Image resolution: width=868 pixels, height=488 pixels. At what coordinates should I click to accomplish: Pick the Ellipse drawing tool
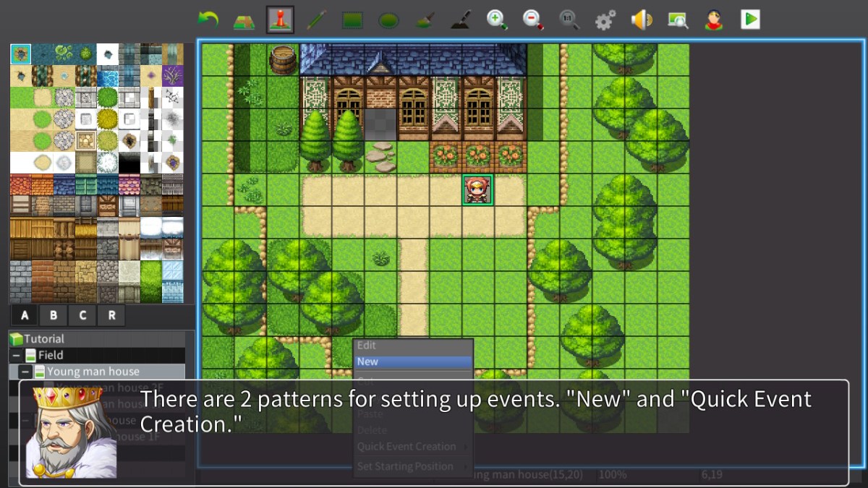click(x=388, y=20)
